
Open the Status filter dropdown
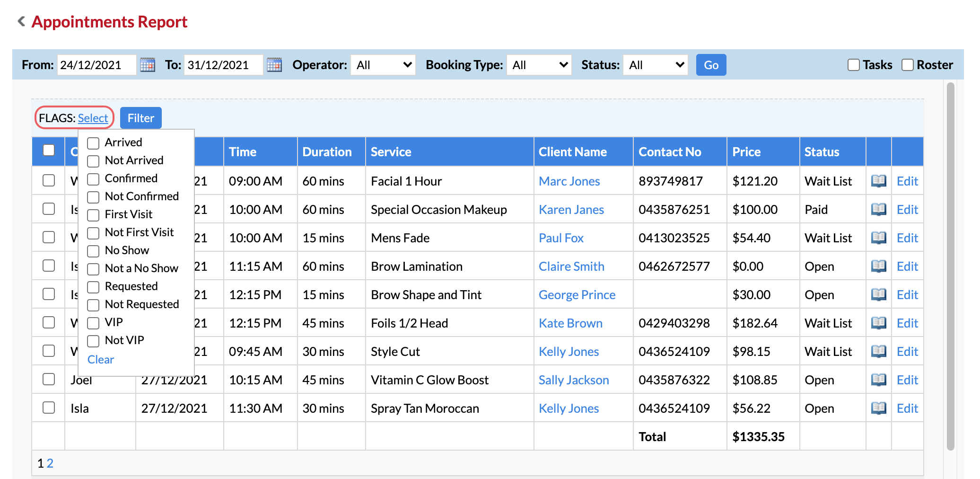(x=656, y=65)
